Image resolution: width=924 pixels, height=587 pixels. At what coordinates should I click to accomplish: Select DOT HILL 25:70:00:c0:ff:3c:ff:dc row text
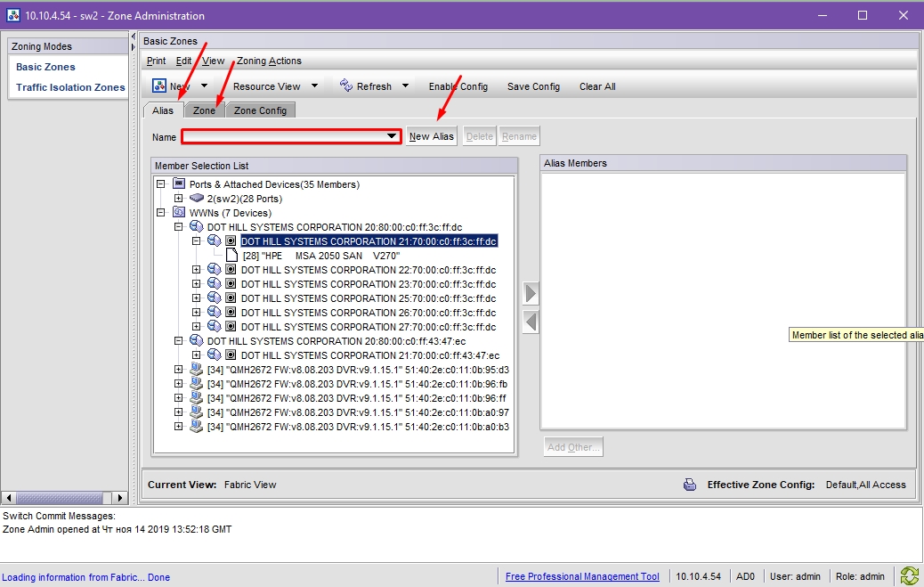(x=369, y=298)
